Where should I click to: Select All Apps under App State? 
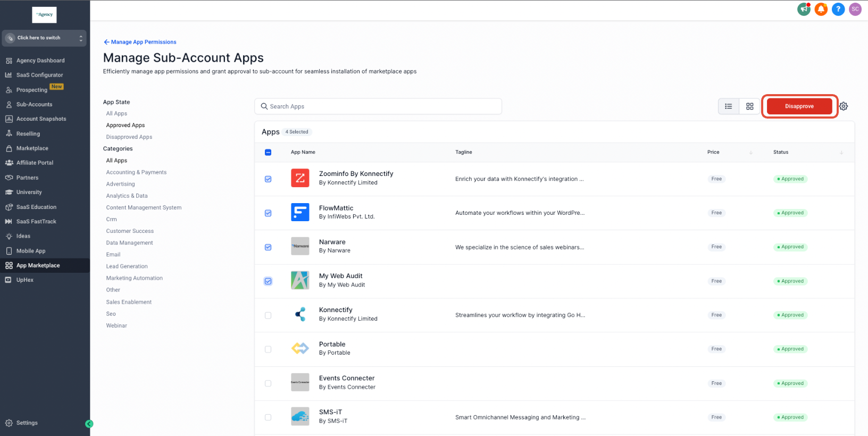116,113
